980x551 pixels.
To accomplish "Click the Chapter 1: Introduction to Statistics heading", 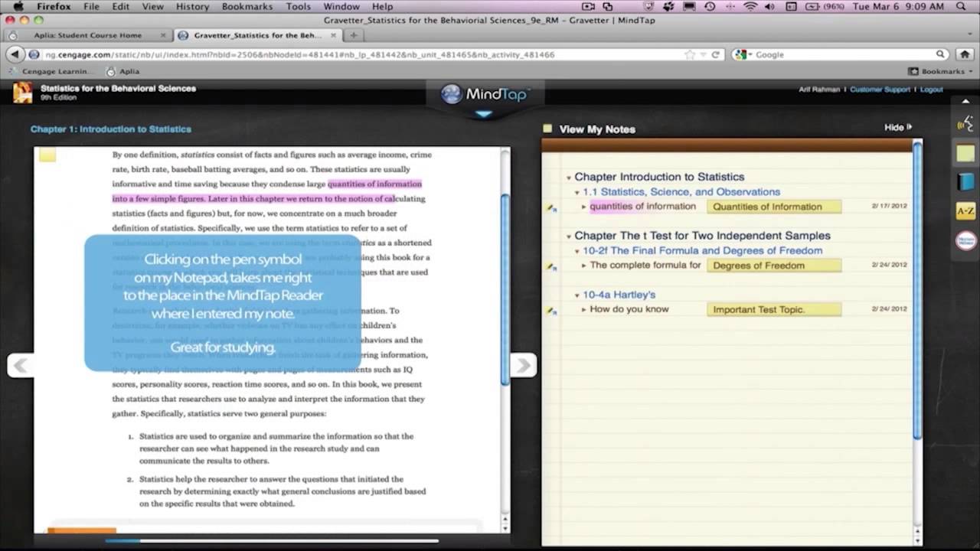I will coord(111,129).
